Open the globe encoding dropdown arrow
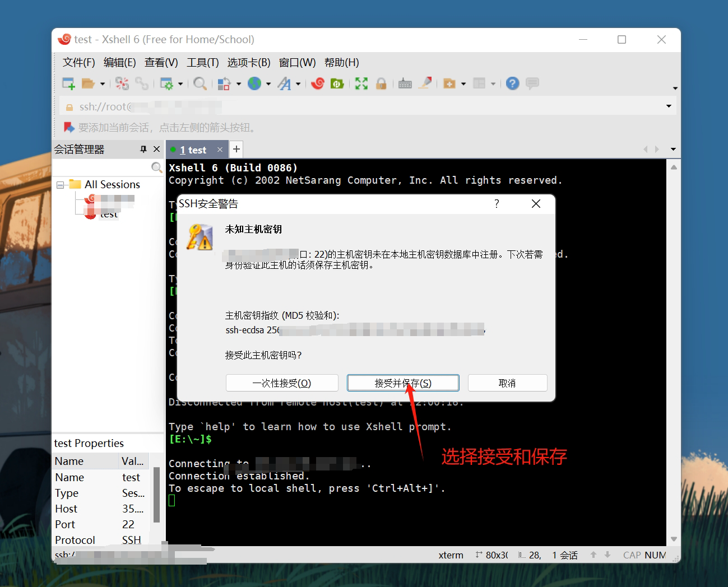The image size is (728, 587). 268,84
